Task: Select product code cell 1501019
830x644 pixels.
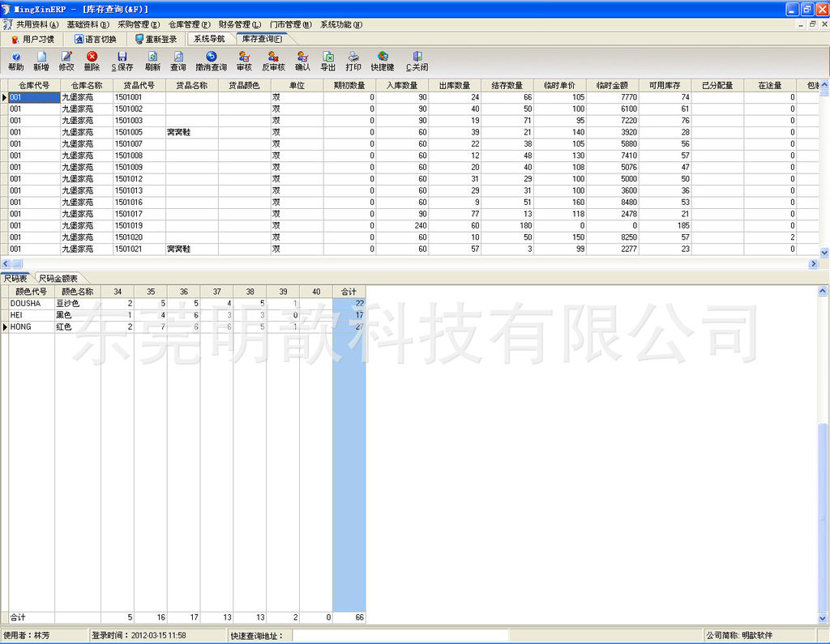Action: [139, 225]
